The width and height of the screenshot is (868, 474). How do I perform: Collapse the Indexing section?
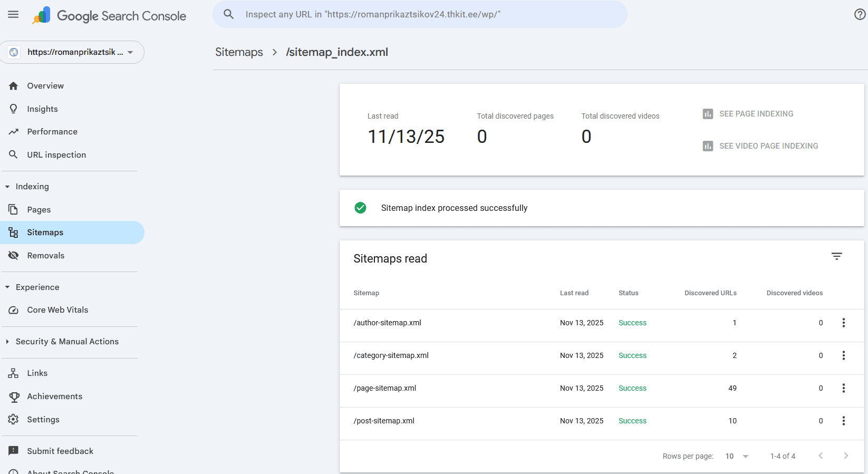coord(7,187)
